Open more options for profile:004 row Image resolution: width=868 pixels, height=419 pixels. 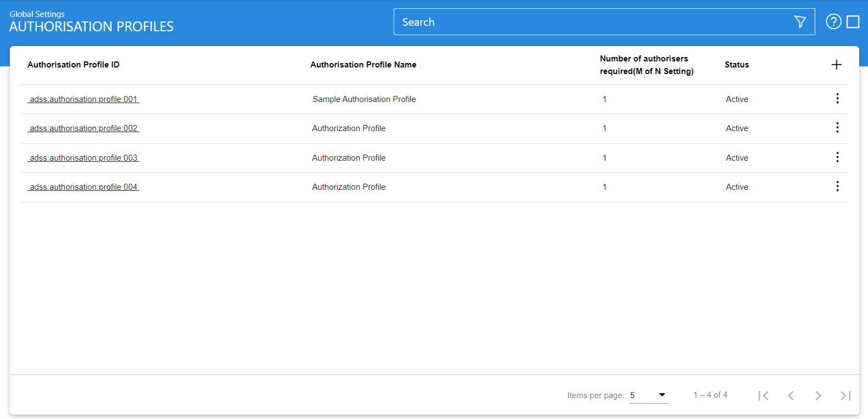(837, 186)
